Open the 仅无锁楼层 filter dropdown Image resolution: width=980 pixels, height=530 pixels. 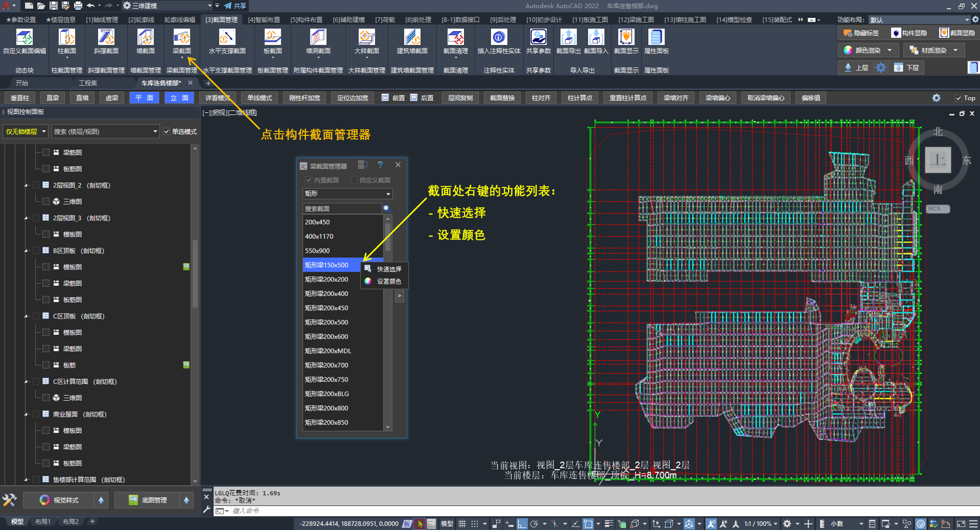[x=26, y=132]
